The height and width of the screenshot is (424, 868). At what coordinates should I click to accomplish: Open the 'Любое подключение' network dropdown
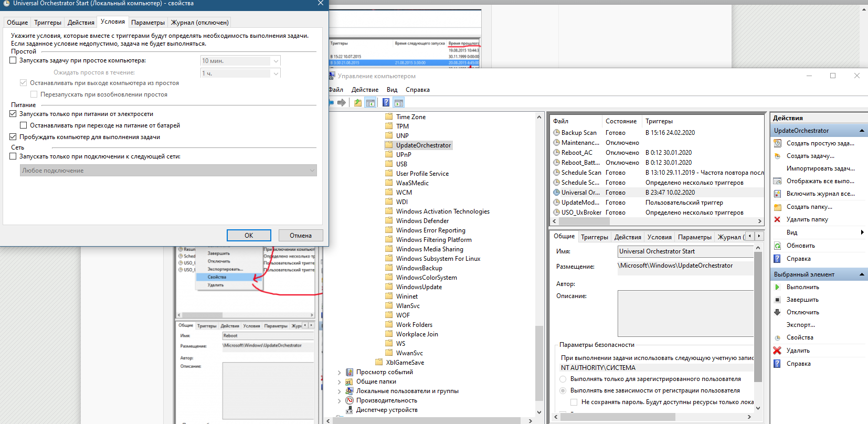coord(168,171)
